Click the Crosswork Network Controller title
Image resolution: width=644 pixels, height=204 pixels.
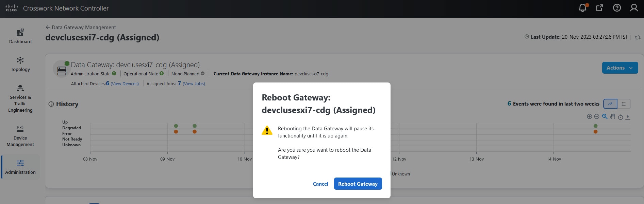(x=66, y=8)
